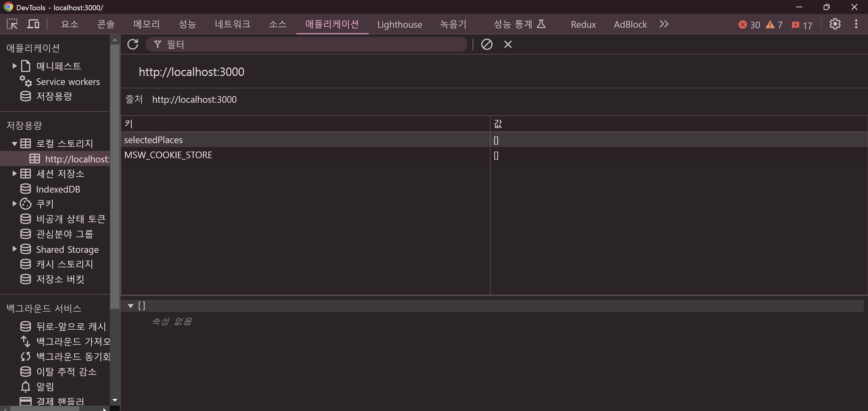This screenshot has width=868, height=411.
Task: Open the three-dot customize menu
Action: click(856, 24)
